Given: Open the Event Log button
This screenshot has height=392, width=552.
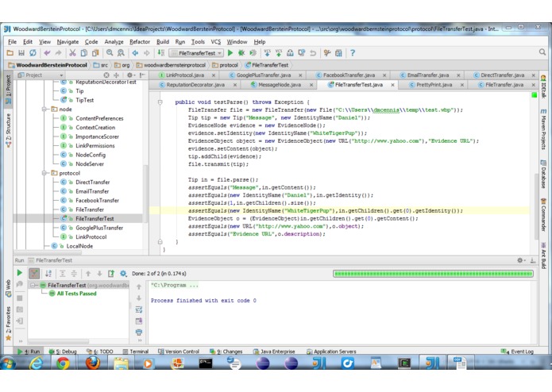Looking at the screenshot, I should tap(518, 352).
